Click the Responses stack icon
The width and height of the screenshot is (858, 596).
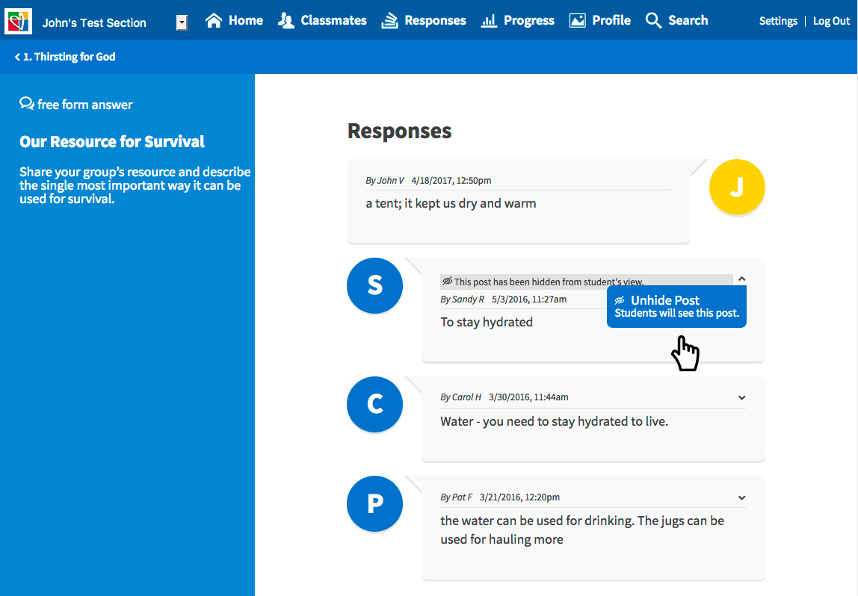389,21
